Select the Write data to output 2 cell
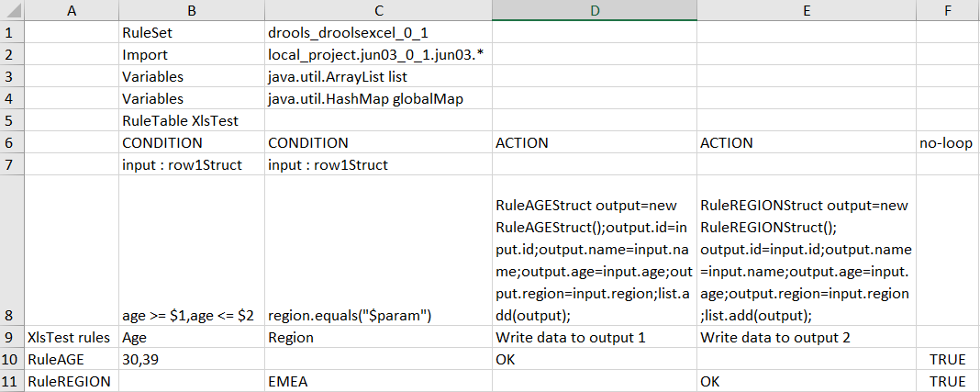Image resolution: width=980 pixels, height=392 pixels. [806, 337]
